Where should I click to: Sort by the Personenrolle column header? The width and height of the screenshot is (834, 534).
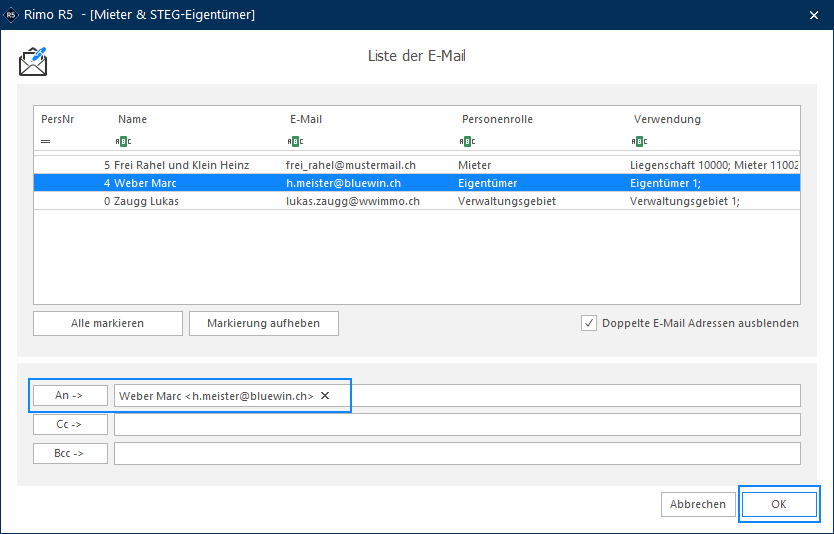click(497, 119)
